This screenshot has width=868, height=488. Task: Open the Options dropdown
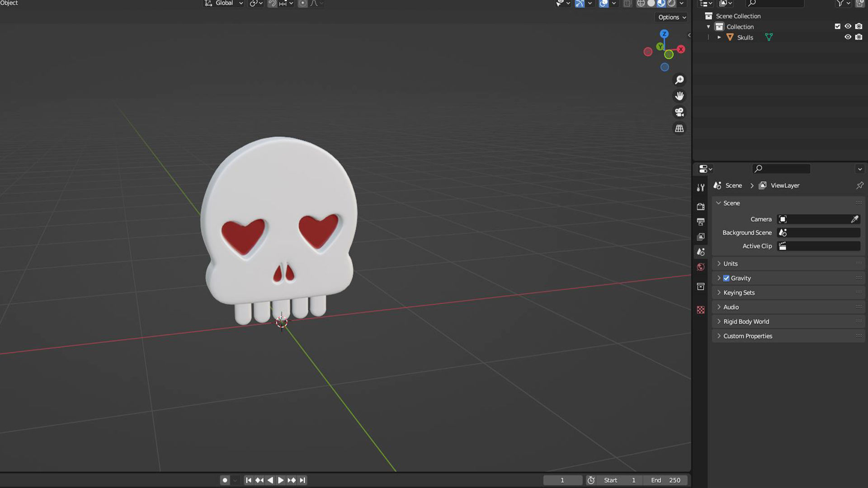(x=672, y=17)
